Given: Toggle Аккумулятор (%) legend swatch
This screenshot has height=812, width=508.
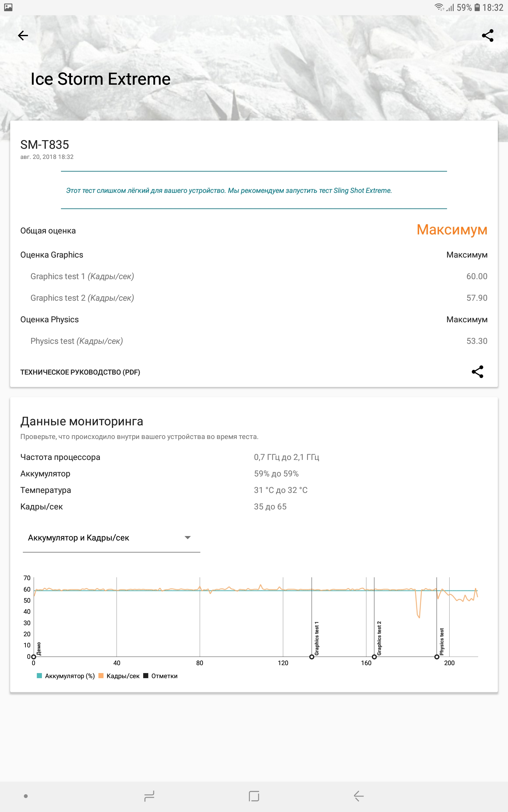Looking at the screenshot, I should click(x=39, y=676).
